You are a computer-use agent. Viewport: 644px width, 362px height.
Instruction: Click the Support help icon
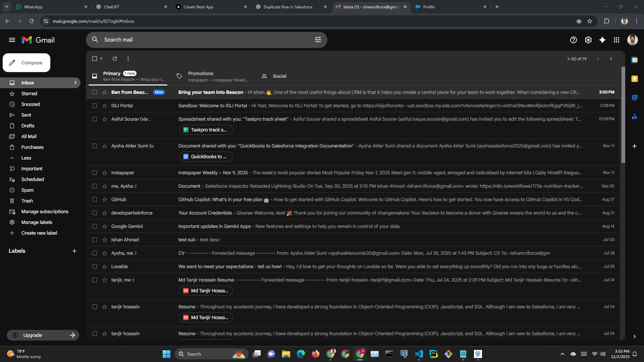(573, 40)
